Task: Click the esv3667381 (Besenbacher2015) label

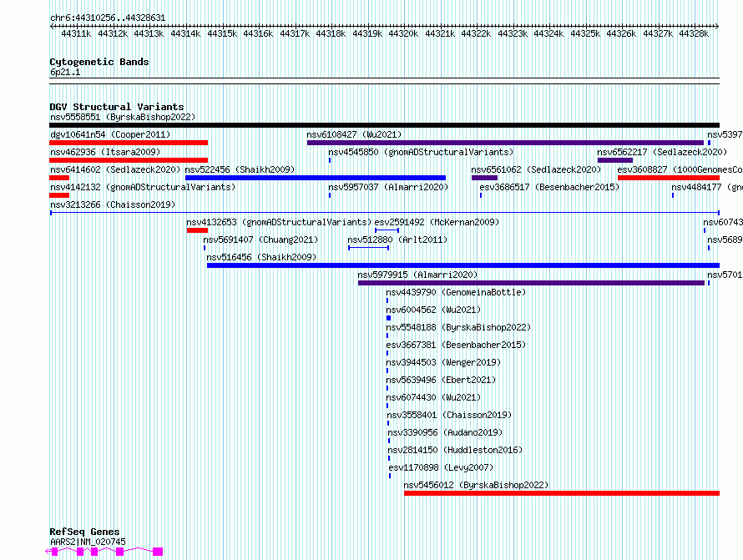Action: pos(456,345)
